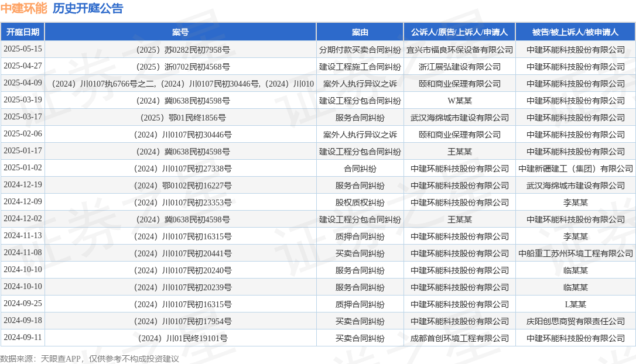Click case number (2025)苏0282民初7958号
The height and width of the screenshot is (364, 636).
click(180, 50)
